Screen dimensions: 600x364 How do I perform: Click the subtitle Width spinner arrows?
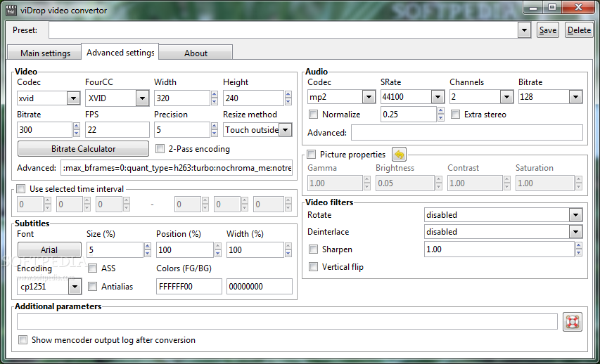click(x=288, y=250)
